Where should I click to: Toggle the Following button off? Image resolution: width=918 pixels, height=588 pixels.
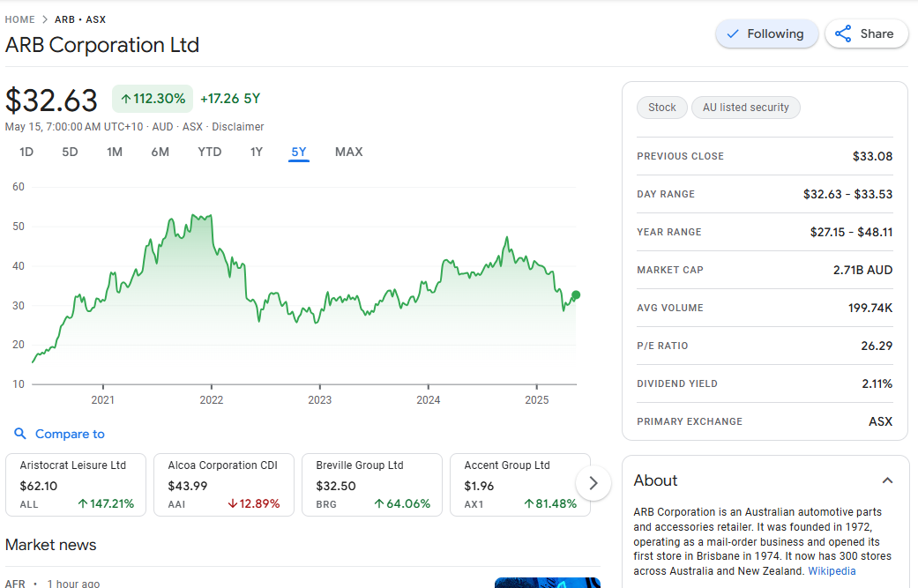coord(765,33)
